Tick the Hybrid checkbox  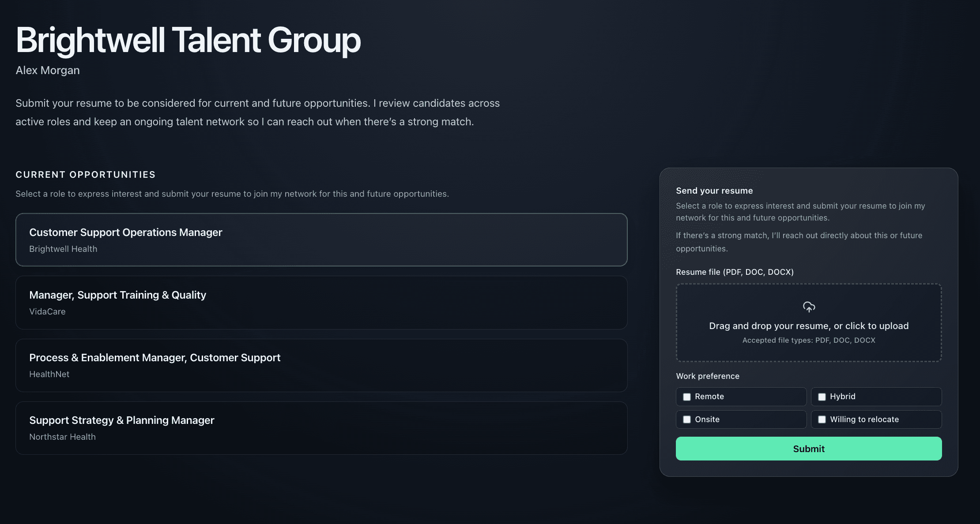[822, 397]
